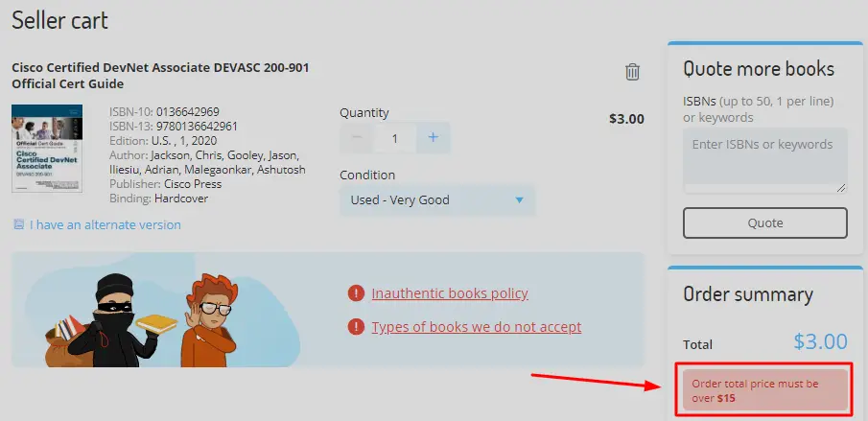Click the Condition dropdown arrow
The width and height of the screenshot is (868, 421).
coord(519,200)
